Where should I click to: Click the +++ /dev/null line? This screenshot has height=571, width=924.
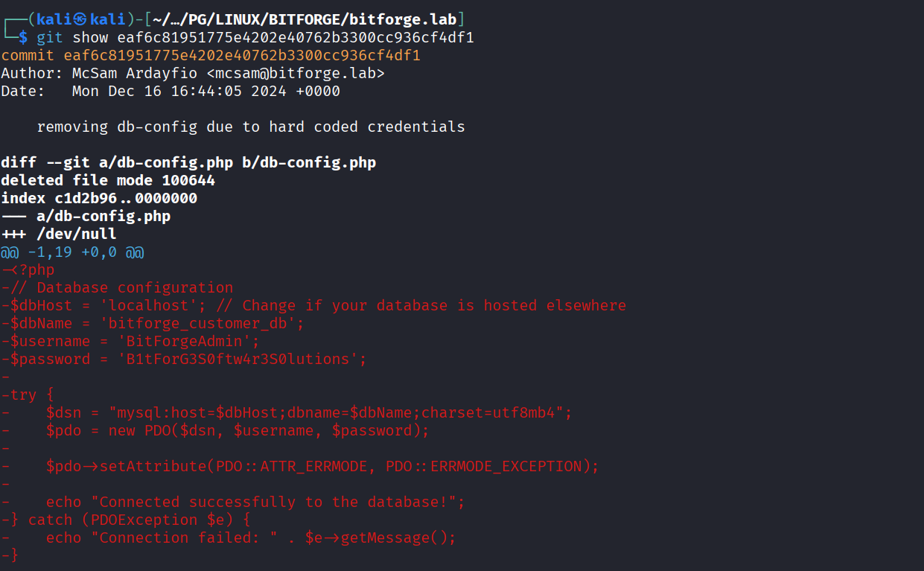tap(59, 234)
